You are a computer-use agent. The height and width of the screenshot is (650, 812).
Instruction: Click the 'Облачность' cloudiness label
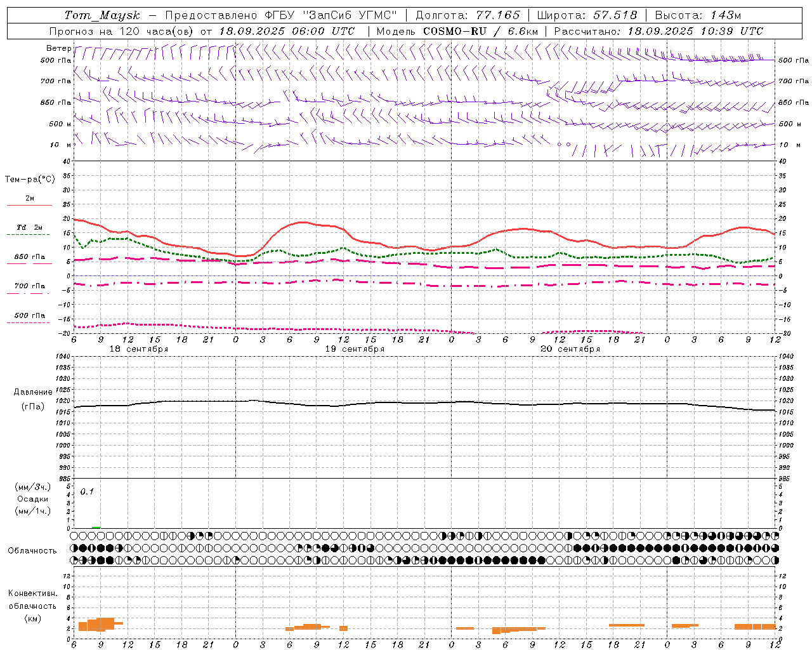click(32, 550)
